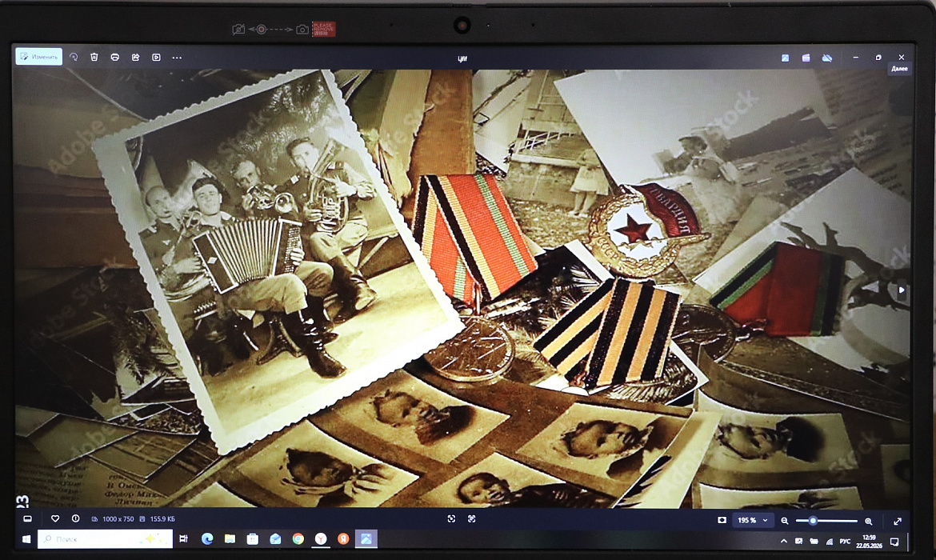This screenshot has height=560, width=936.
Task: Start the slideshow with the play icon
Action: pyautogui.click(x=156, y=58)
